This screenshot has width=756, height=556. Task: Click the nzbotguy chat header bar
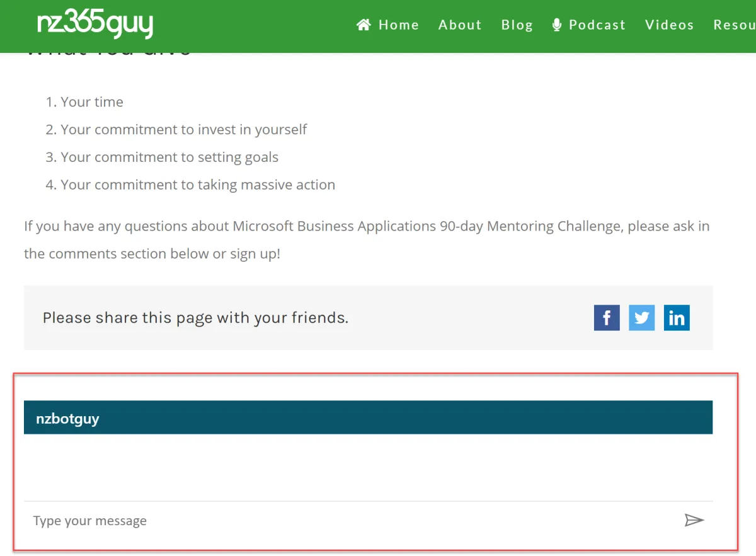(368, 417)
